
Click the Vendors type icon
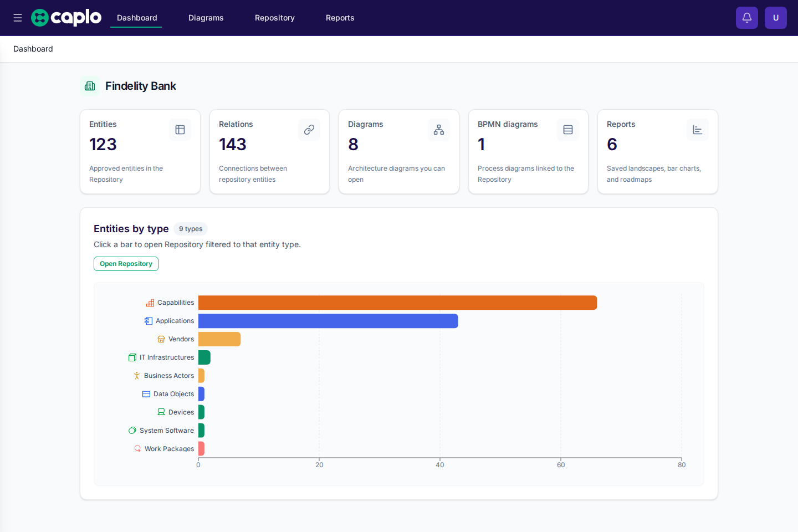pos(161,339)
